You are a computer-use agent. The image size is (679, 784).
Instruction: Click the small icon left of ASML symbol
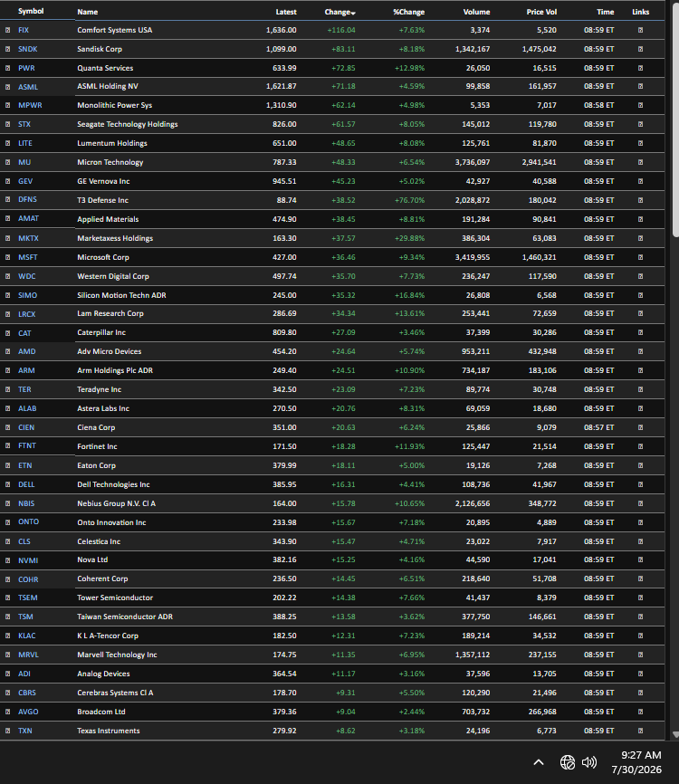tap(7, 87)
